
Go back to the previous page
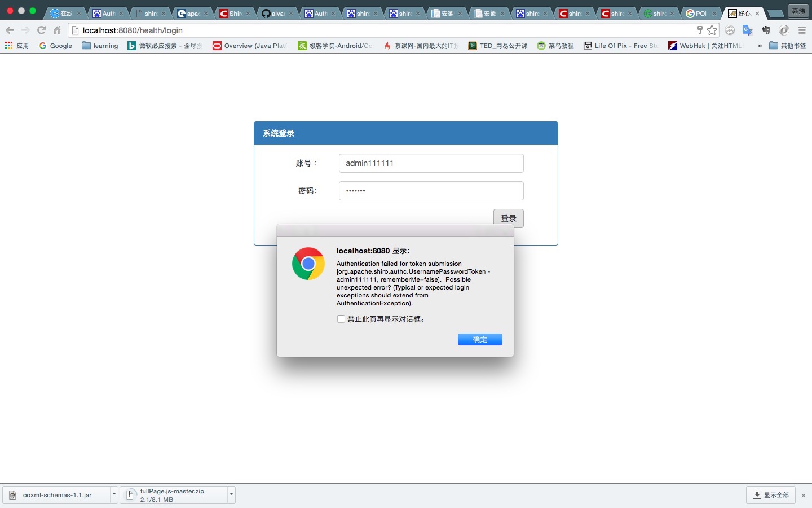[x=10, y=30]
